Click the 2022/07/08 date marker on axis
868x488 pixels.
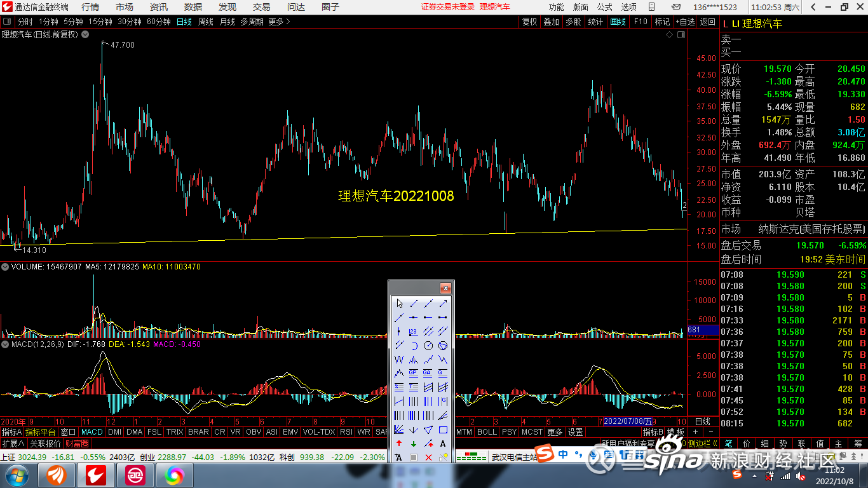[x=627, y=421]
